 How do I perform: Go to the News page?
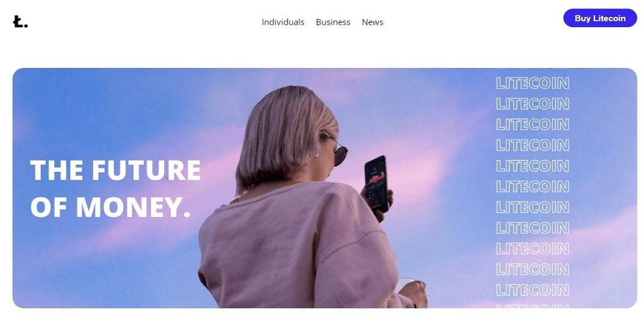pos(373,22)
